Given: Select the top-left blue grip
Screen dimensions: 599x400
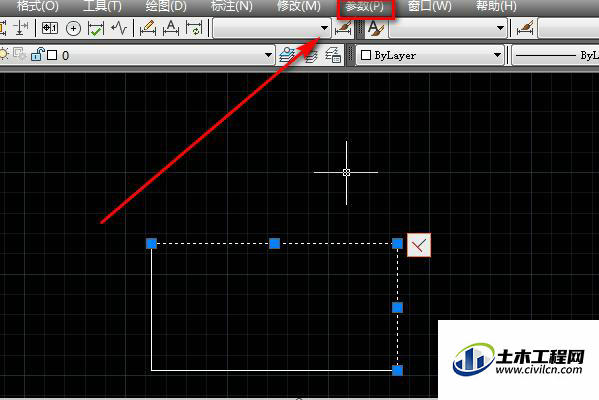Looking at the screenshot, I should point(152,243).
